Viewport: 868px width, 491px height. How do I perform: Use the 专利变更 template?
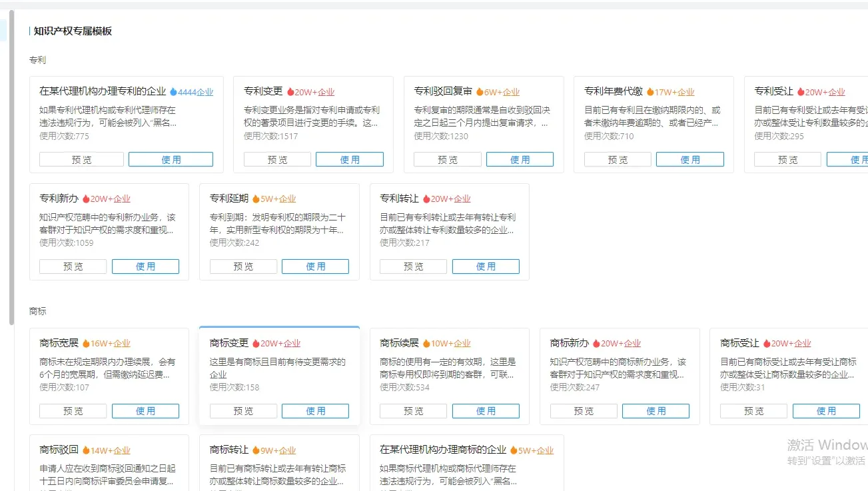(x=350, y=159)
